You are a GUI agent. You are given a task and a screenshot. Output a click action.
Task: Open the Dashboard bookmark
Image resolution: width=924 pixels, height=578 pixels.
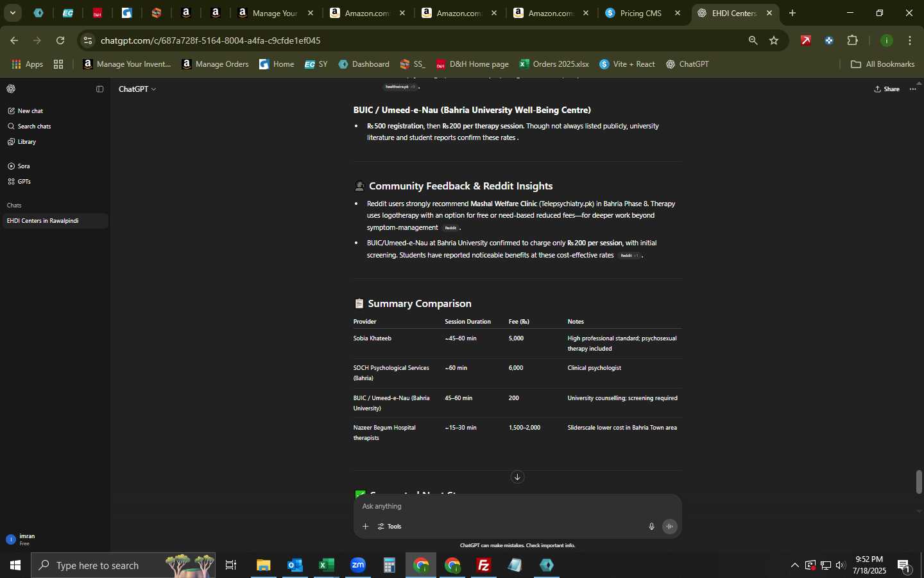tap(364, 64)
